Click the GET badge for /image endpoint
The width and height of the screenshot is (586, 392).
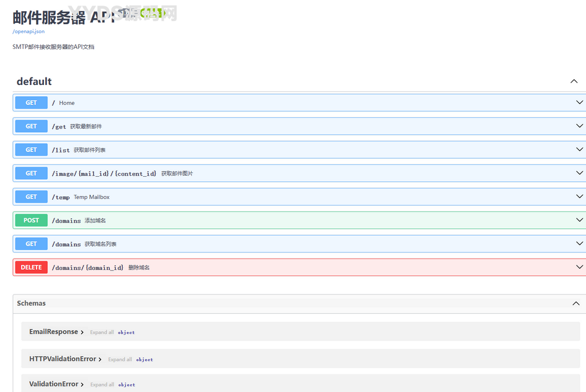(32, 174)
